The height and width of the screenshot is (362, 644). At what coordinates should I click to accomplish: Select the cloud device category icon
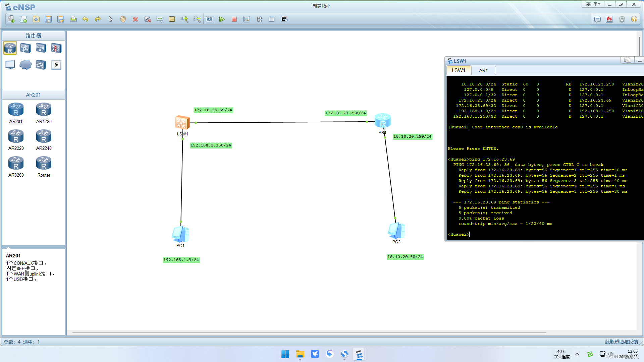tap(25, 65)
